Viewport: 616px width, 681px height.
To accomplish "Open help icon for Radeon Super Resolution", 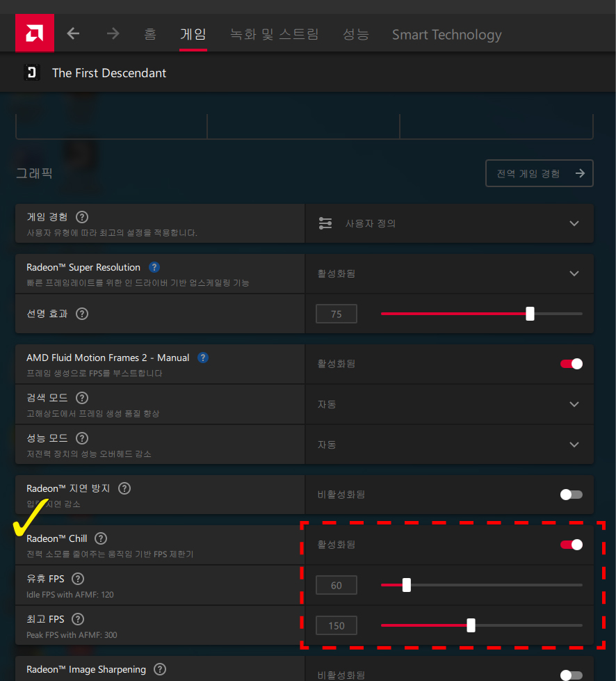I will (x=154, y=267).
